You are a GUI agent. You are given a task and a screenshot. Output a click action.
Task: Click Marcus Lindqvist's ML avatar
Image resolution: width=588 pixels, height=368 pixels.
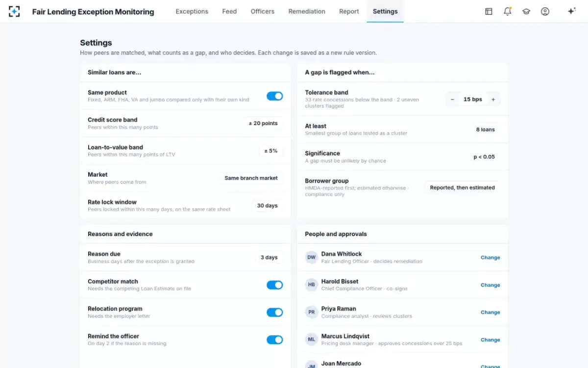coord(312,340)
